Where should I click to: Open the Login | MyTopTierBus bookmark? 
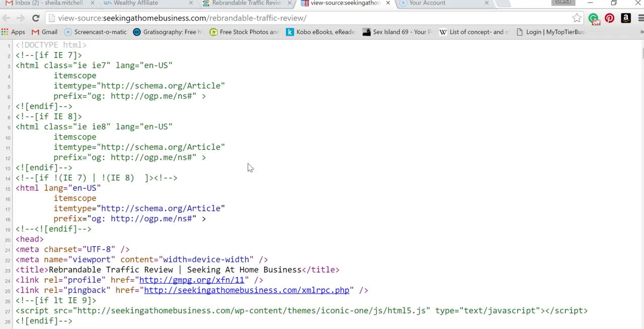tap(550, 32)
